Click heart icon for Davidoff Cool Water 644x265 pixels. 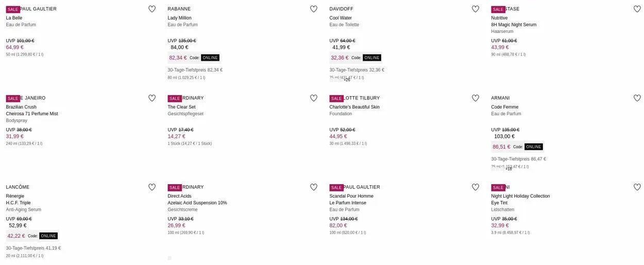[476, 9]
